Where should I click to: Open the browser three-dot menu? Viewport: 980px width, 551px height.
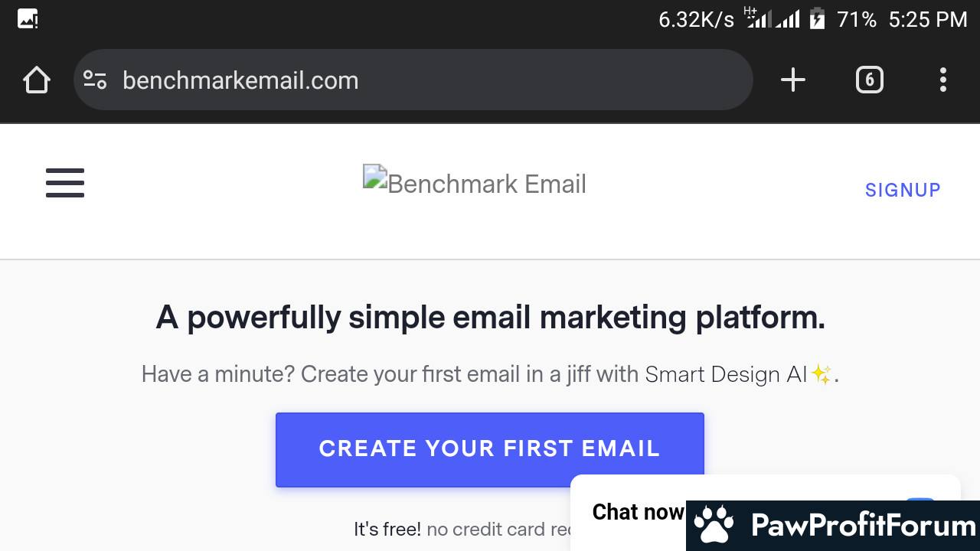(943, 80)
